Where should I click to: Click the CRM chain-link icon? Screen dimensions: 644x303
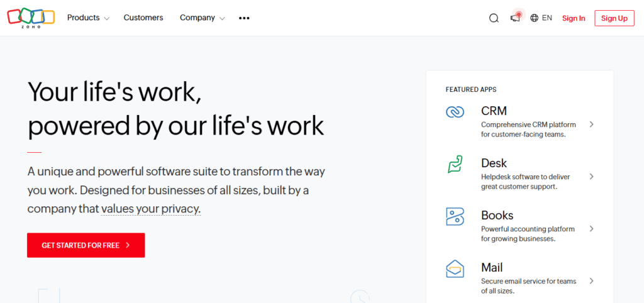coord(455,112)
